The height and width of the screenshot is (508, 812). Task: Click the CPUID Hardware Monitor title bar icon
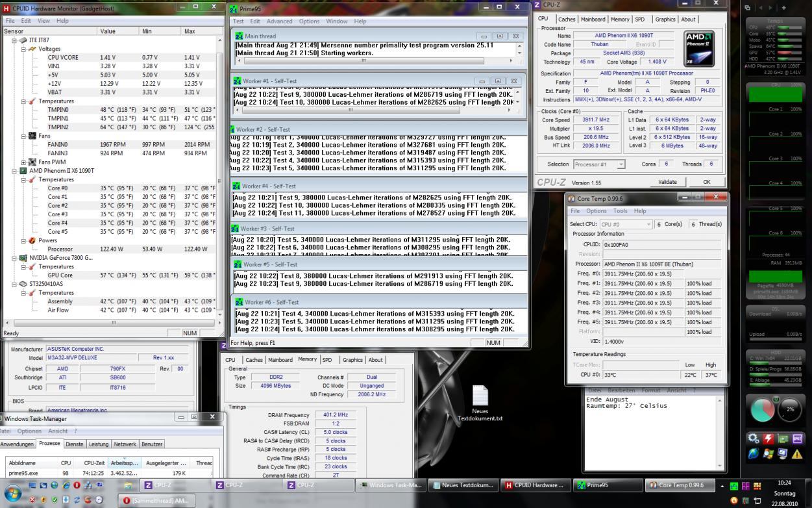pyautogui.click(x=7, y=8)
